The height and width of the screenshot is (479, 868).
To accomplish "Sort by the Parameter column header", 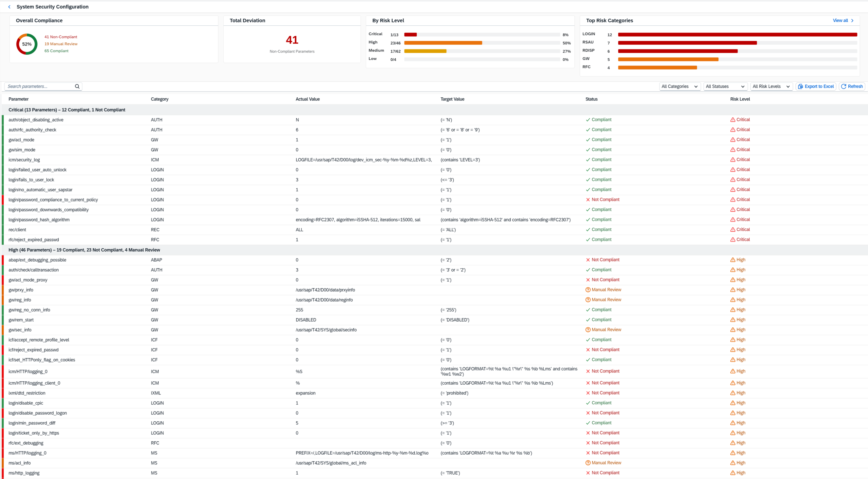I will click(x=18, y=99).
